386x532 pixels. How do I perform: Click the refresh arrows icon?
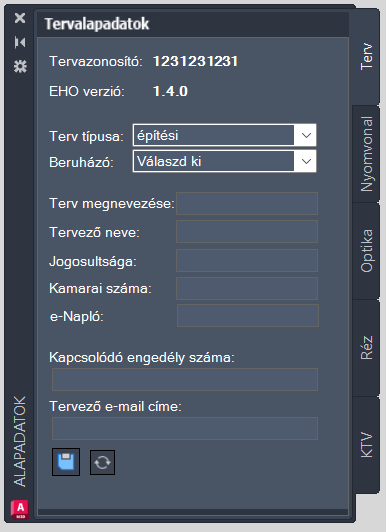click(x=102, y=462)
